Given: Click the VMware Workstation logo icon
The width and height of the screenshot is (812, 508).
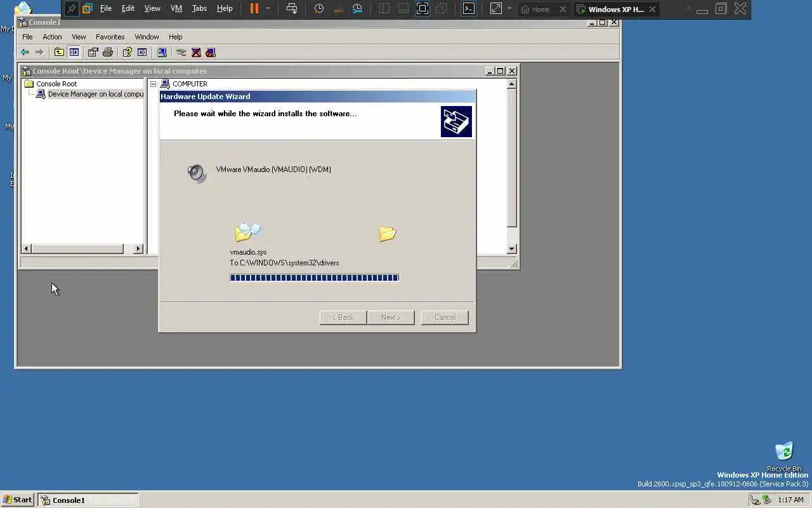Looking at the screenshot, I should click(x=88, y=9).
